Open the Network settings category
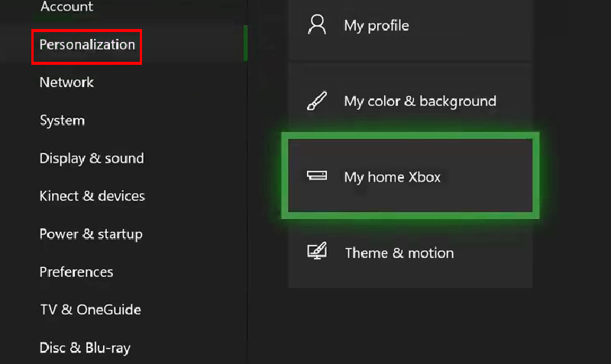The width and height of the screenshot is (611, 364). point(66,82)
